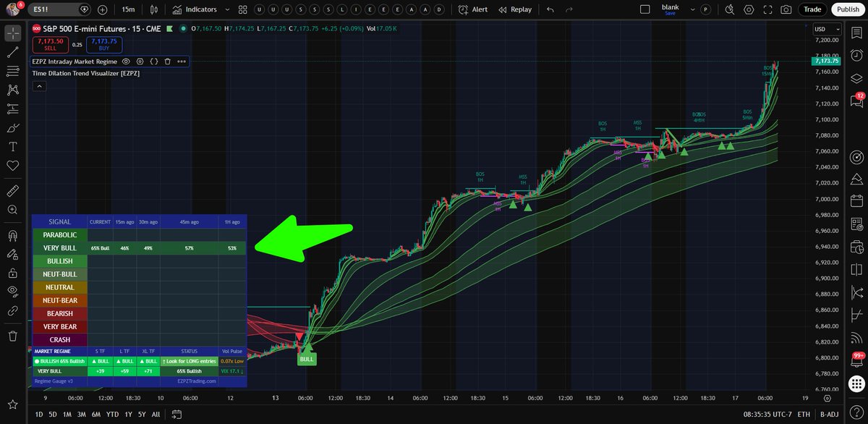Click the Measure ruler tool

[x=12, y=191]
